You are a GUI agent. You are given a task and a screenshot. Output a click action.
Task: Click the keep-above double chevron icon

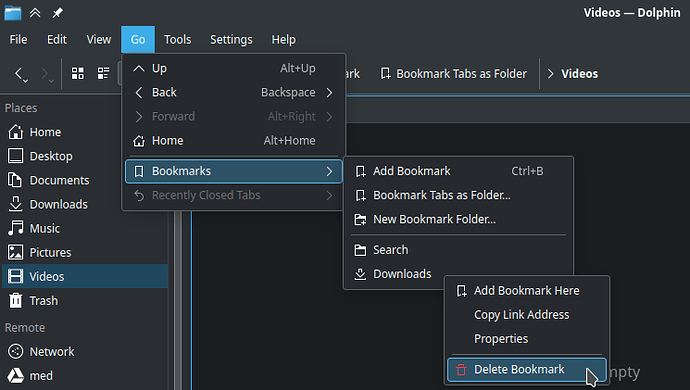(35, 13)
